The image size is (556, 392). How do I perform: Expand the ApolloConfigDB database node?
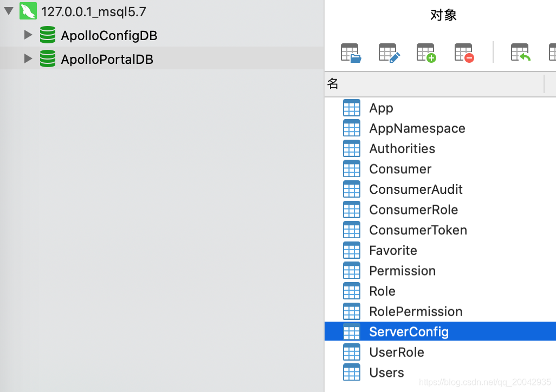tap(28, 35)
